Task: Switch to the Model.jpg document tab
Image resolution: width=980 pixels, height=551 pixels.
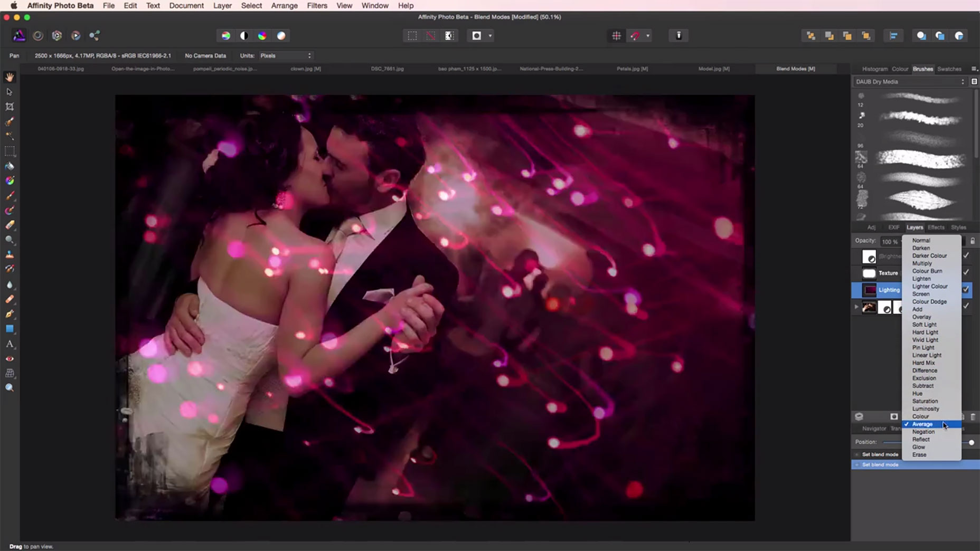Action: [714, 69]
